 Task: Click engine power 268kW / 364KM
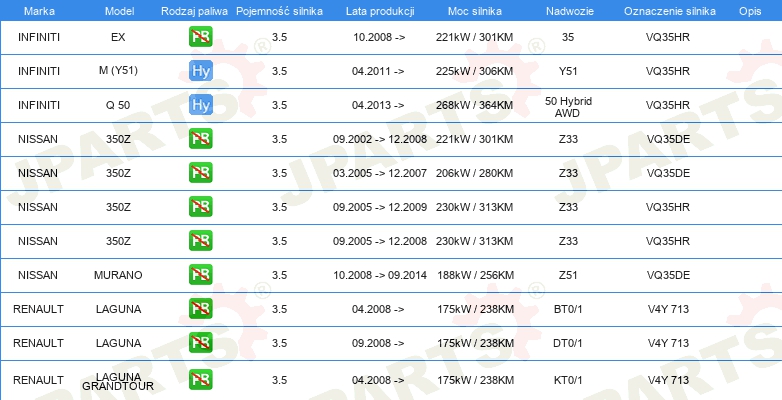pos(474,105)
